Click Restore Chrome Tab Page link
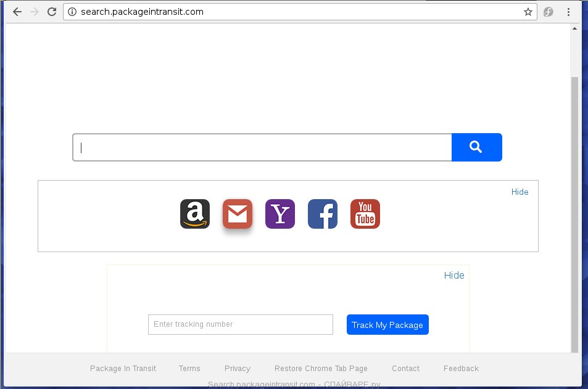Viewport: 588px width, 389px height. tap(321, 369)
